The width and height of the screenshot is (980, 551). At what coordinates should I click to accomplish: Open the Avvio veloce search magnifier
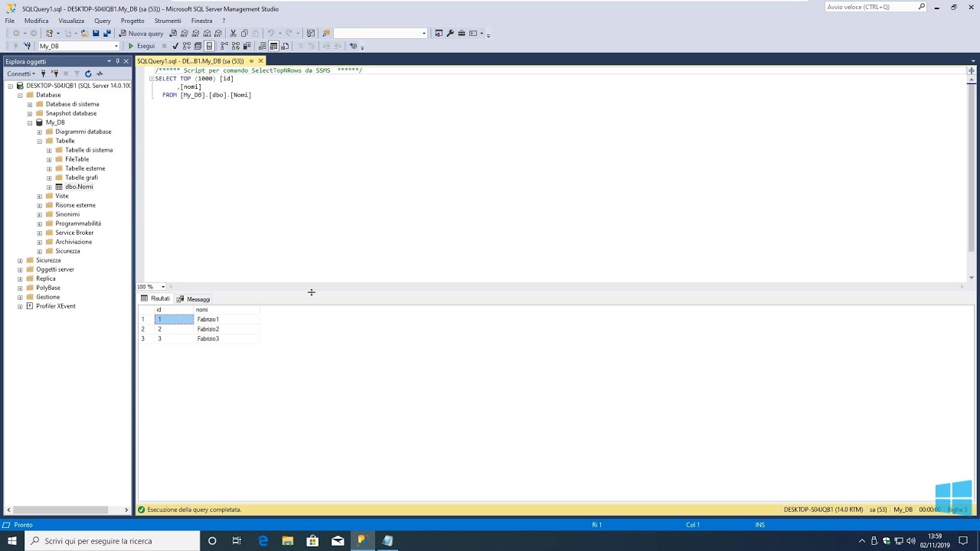click(922, 7)
